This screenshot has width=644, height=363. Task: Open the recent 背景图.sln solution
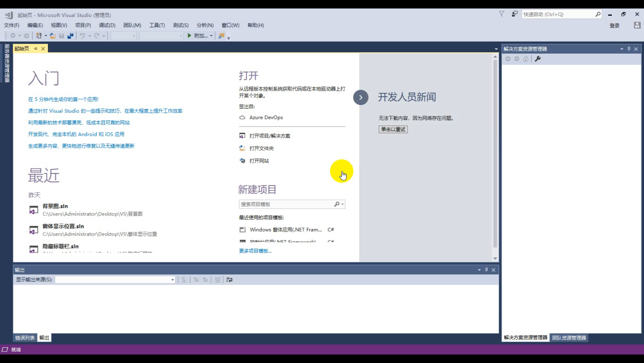pos(55,206)
